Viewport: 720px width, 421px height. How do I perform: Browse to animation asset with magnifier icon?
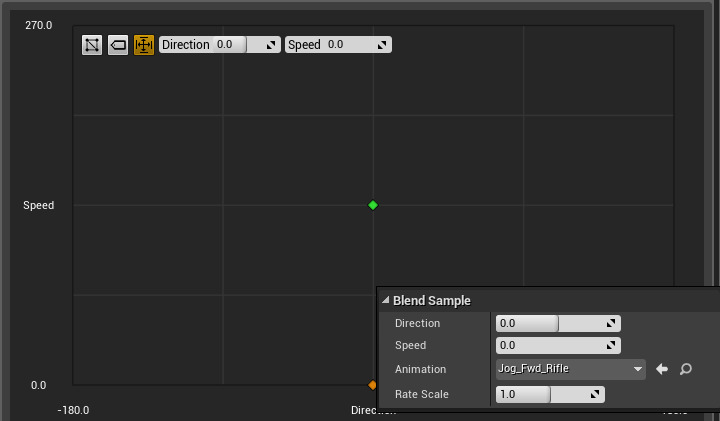686,369
